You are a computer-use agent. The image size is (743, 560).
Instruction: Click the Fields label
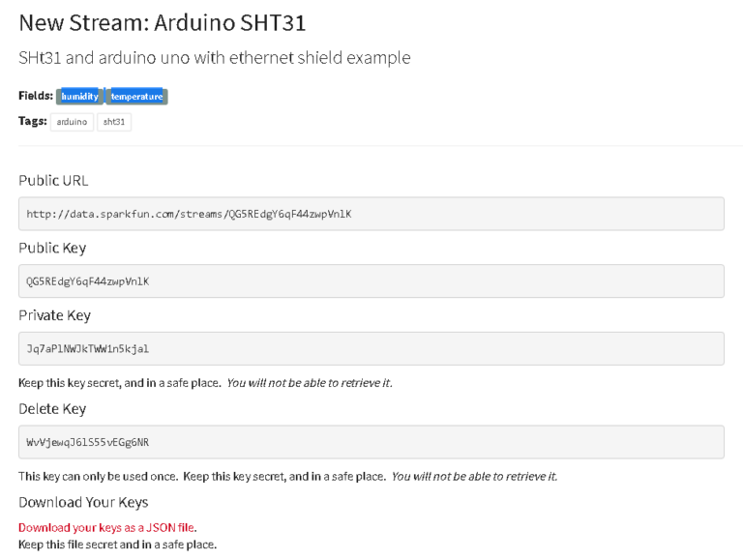pyautogui.click(x=36, y=96)
